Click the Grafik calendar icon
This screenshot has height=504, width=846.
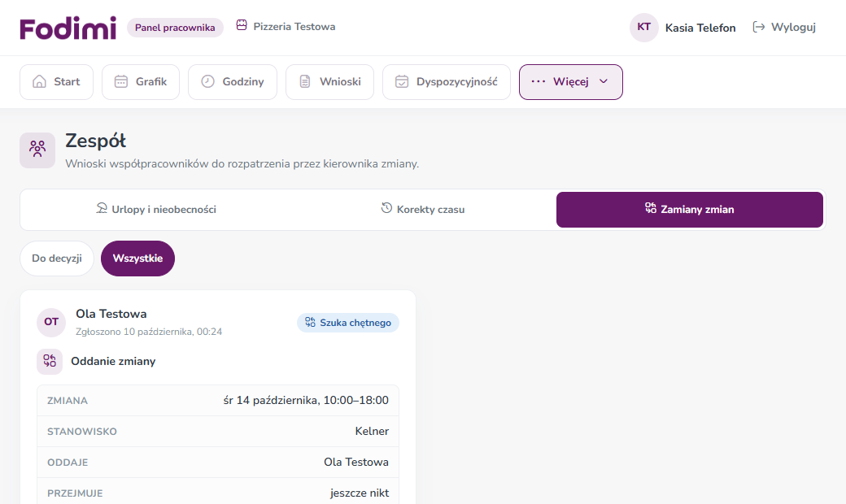pos(121,81)
